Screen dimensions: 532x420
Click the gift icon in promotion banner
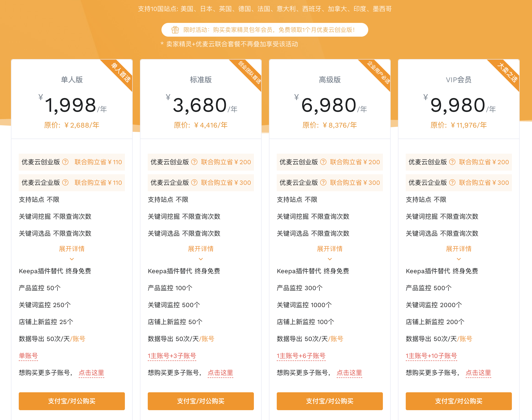(x=175, y=30)
